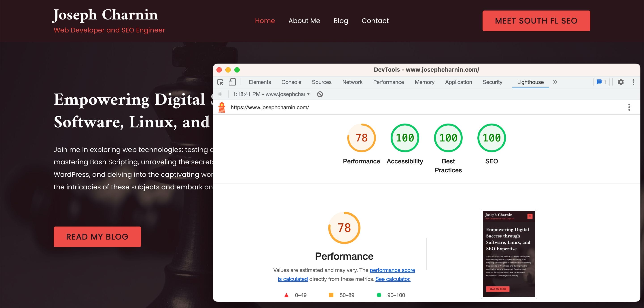Click the See calculator link
The width and height of the screenshot is (644, 308).
click(393, 279)
